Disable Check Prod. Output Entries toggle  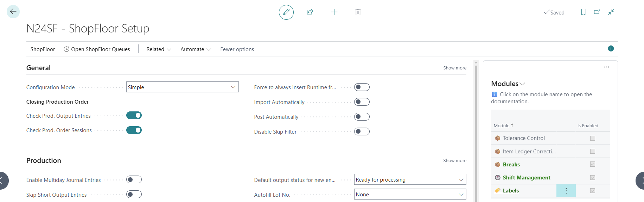[134, 116]
